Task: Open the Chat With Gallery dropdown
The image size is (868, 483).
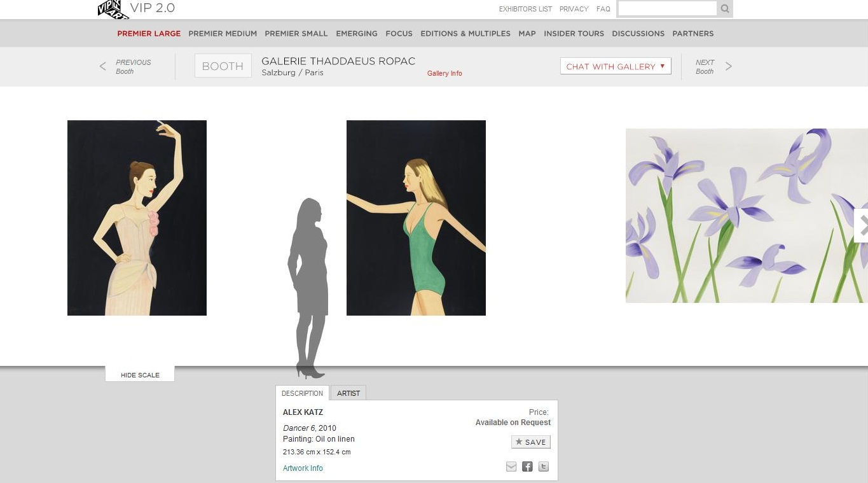Action: (616, 66)
